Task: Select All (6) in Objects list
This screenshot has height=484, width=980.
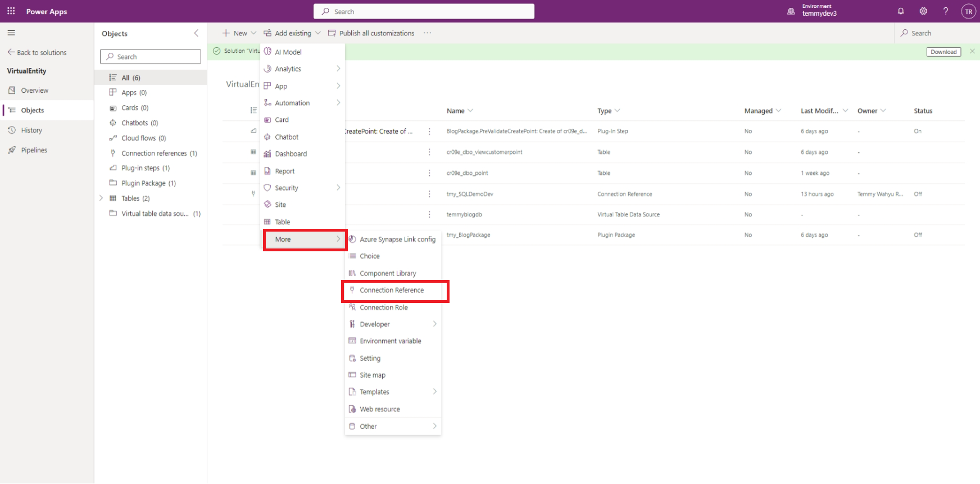Action: [x=151, y=78]
